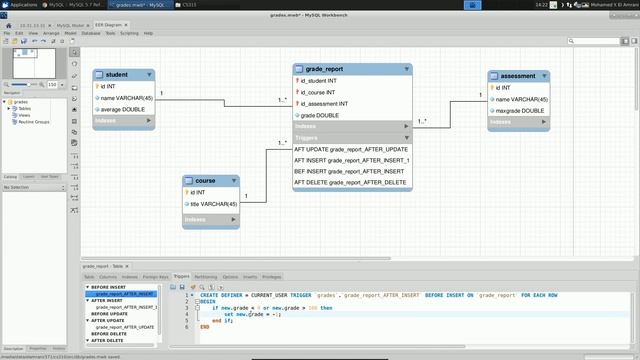This screenshot has width=640, height=360.
Task: Click the zoom in magnifier icon
Action: point(42,84)
